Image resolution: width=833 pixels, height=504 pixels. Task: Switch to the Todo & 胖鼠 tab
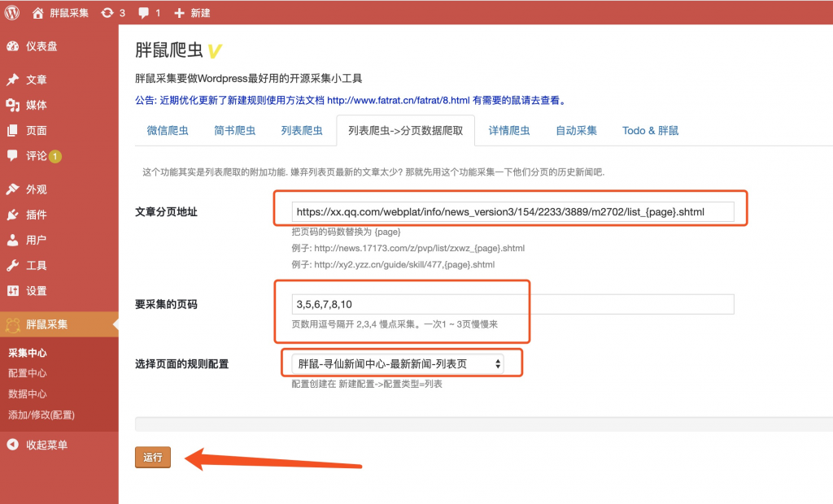click(650, 131)
